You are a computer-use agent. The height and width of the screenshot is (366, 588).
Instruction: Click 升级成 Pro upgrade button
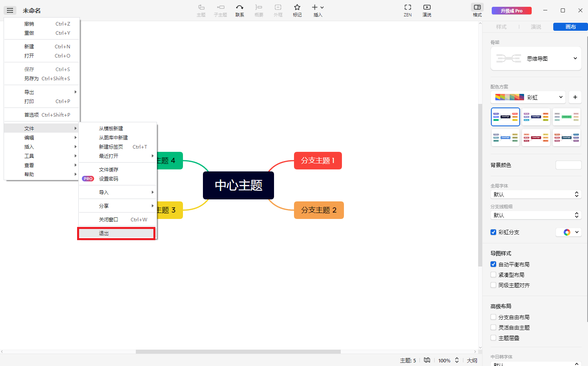tap(512, 11)
